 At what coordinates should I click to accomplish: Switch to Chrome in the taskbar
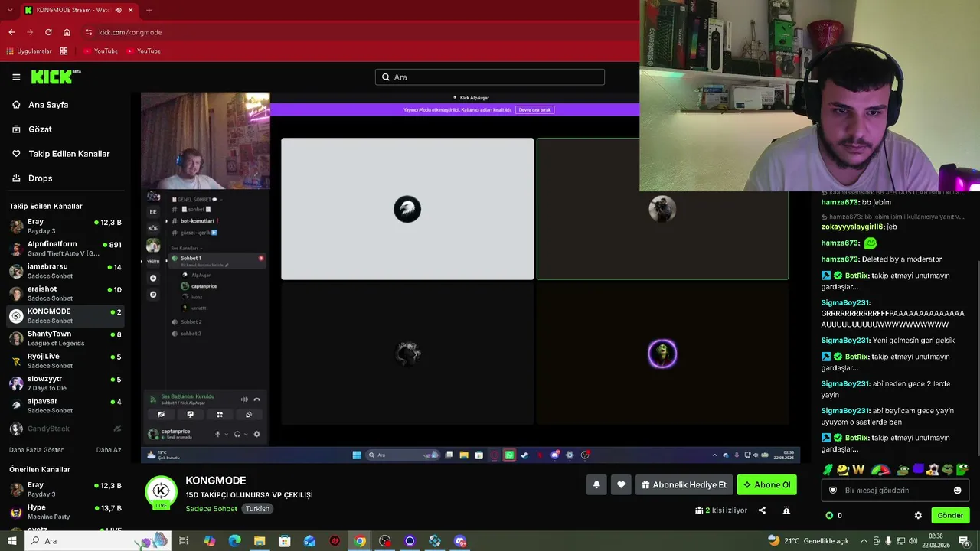click(x=360, y=541)
